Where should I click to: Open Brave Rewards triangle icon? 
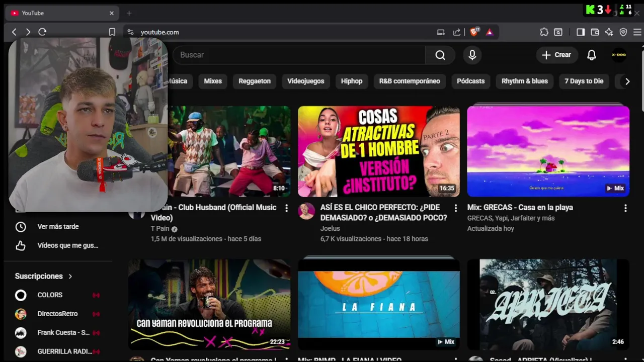coord(490,32)
